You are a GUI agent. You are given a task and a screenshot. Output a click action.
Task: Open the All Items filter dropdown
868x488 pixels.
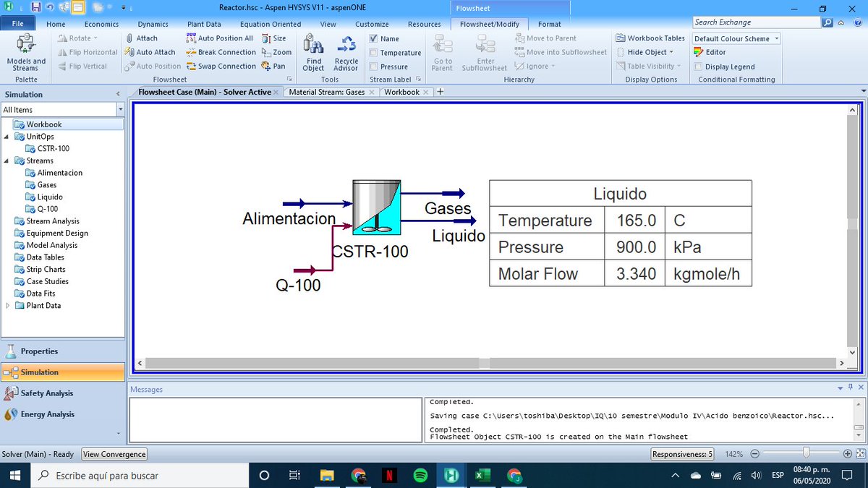pos(119,109)
